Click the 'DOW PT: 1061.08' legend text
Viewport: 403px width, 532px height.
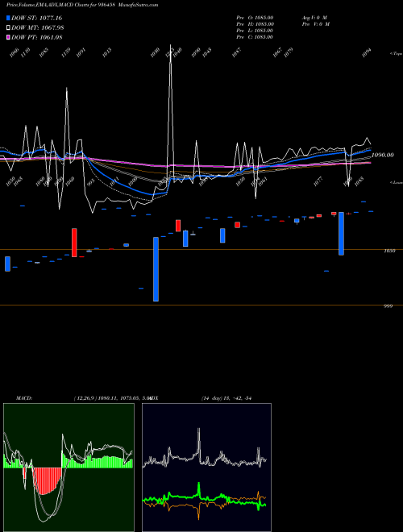pos(37,37)
